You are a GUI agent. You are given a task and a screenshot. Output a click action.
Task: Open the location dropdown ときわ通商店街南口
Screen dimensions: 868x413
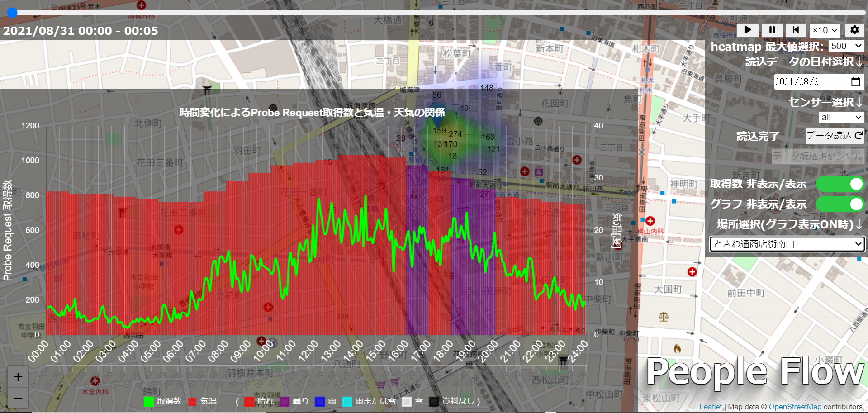pos(787,244)
